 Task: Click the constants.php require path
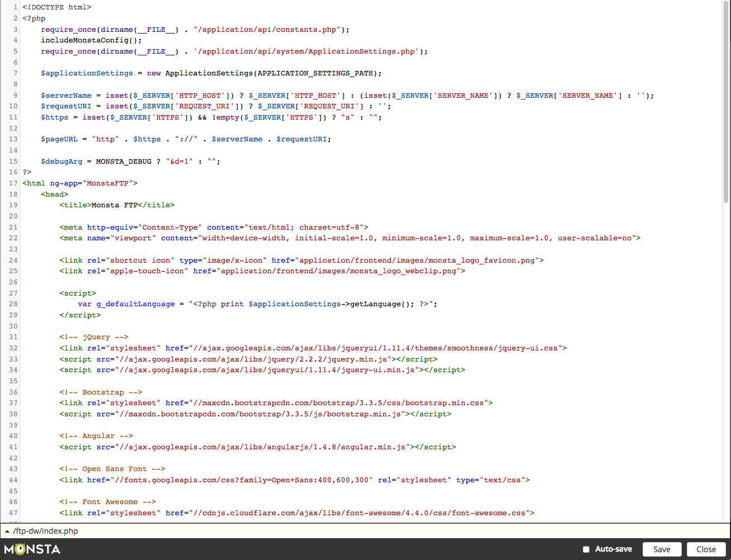(267, 30)
